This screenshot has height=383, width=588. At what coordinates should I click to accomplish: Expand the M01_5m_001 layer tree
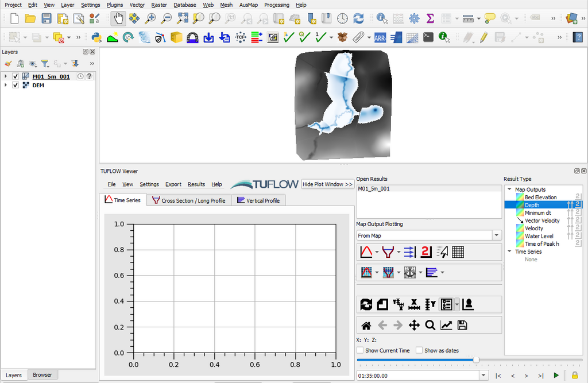[x=6, y=76]
